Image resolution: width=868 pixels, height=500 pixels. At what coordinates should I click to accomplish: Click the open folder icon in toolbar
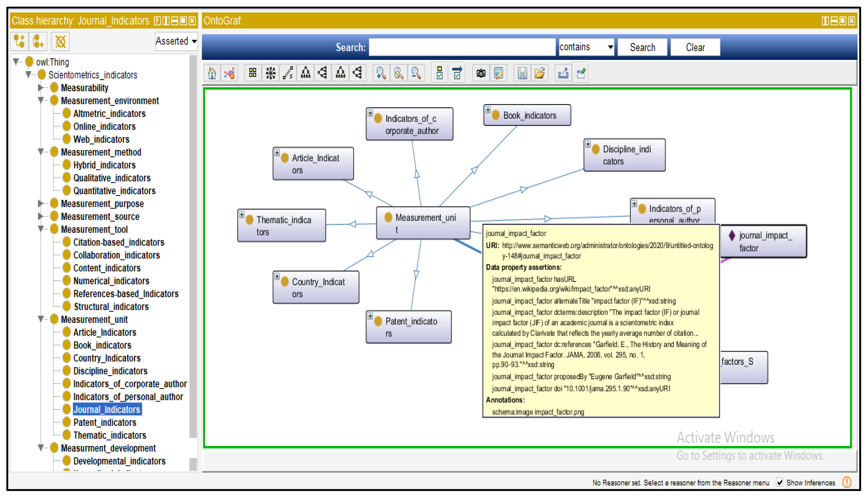point(539,73)
